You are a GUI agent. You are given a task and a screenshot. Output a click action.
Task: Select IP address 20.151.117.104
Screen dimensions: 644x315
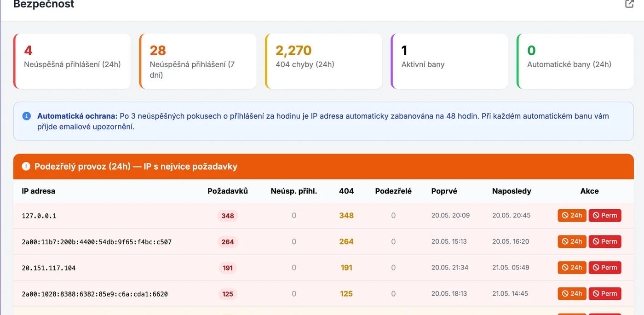(49, 268)
